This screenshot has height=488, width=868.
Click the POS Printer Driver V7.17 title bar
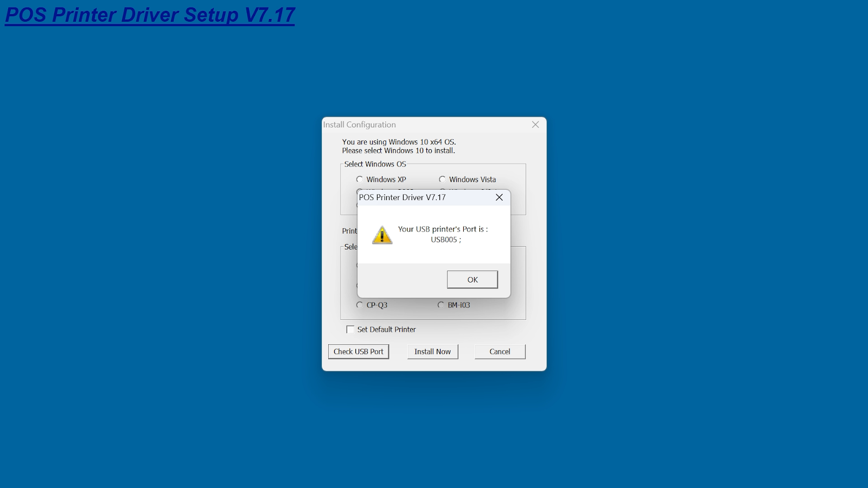click(423, 197)
